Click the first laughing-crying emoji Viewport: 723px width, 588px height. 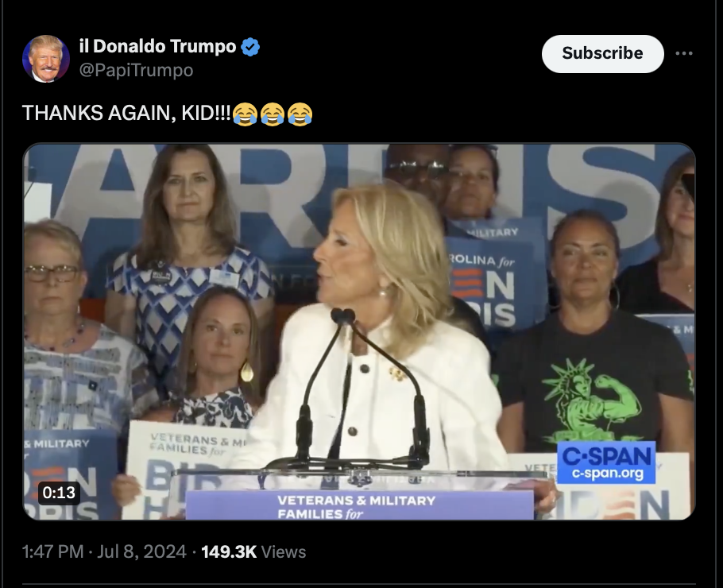tap(245, 114)
